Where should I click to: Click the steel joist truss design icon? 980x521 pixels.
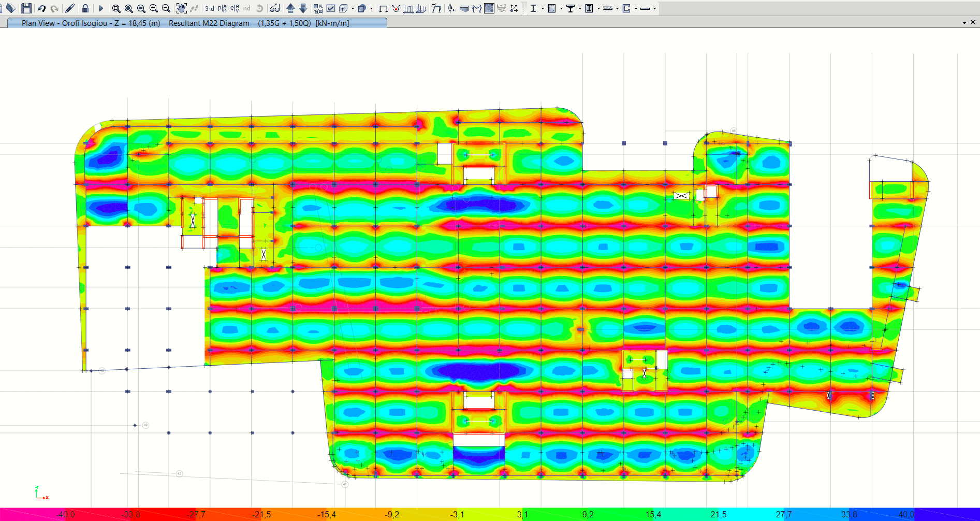608,8
